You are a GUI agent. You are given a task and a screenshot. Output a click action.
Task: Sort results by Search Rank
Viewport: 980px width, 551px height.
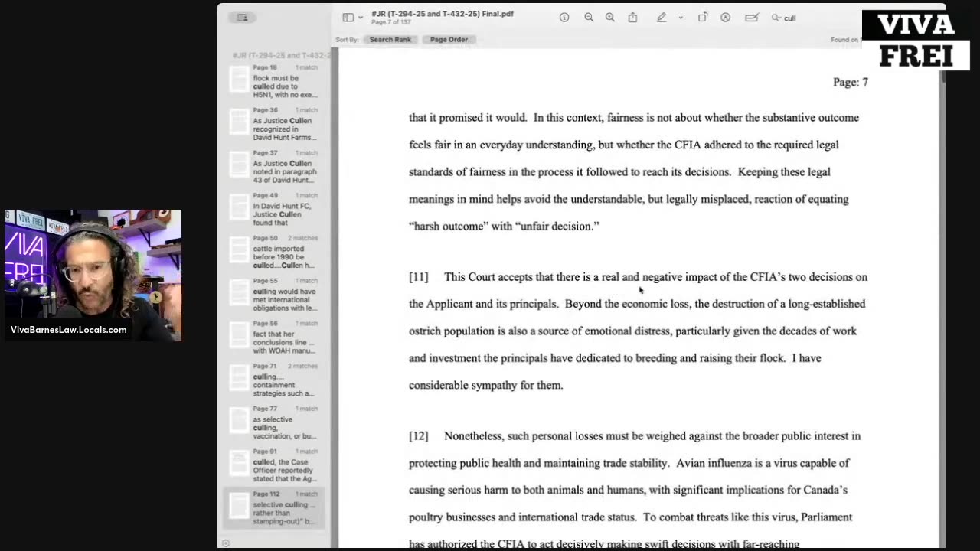tap(390, 40)
